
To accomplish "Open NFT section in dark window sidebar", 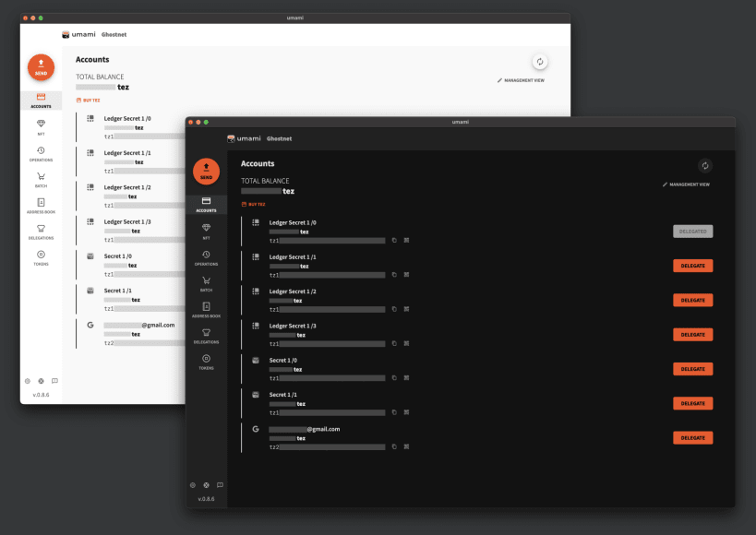I will pos(207,231).
